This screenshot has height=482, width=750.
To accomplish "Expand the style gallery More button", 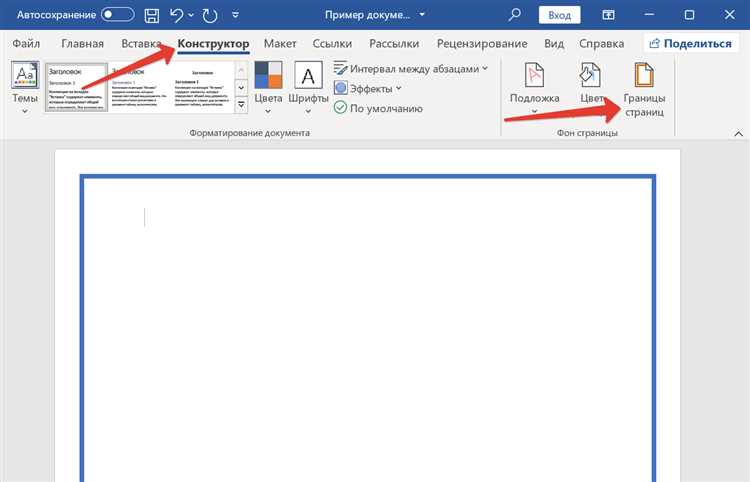I will pyautogui.click(x=241, y=104).
